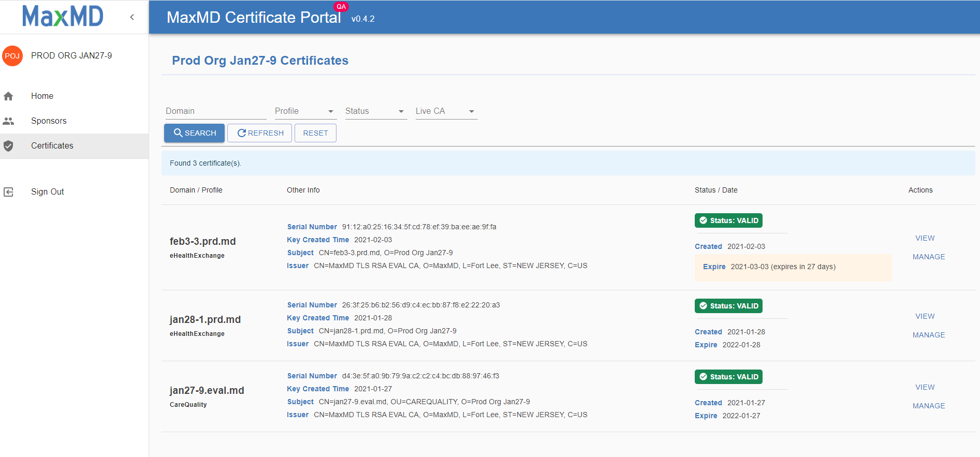The image size is (980, 457).
Task: Click the 'Other Info' column header
Action: tap(303, 190)
